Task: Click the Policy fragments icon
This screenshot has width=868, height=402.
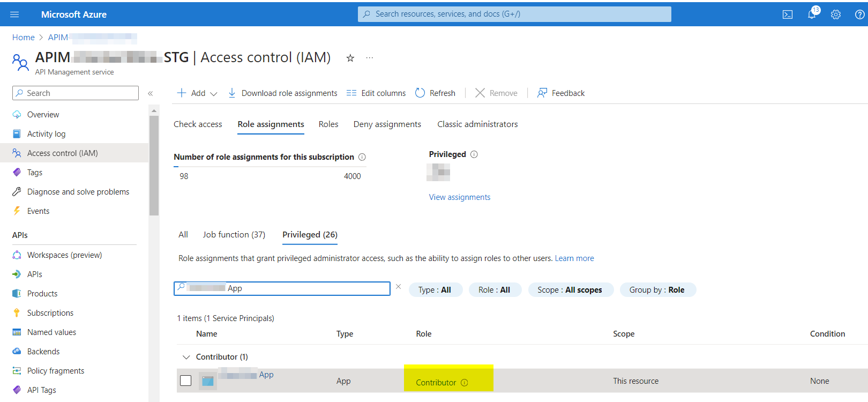Action: click(17, 371)
